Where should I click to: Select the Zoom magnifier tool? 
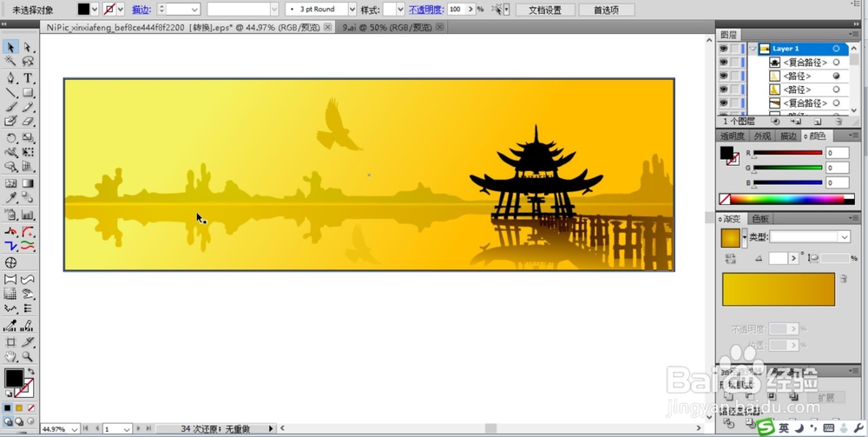(28, 357)
